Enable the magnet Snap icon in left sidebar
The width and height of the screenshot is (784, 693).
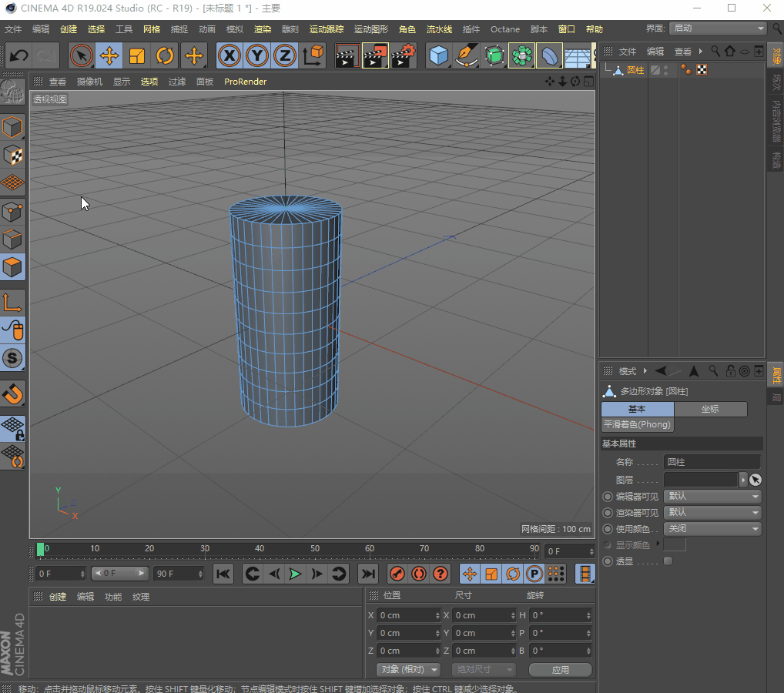[x=13, y=393]
